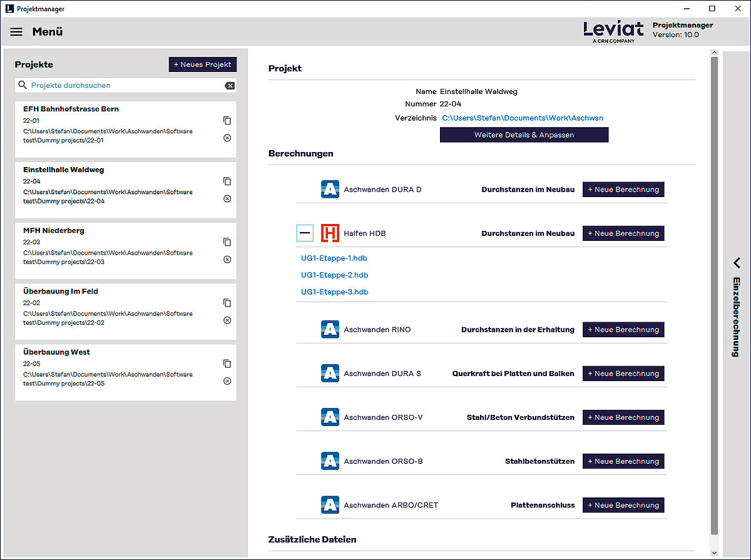This screenshot has width=751, height=560.
Task: Add new Aschwanden ARBO/CRET calculation
Action: point(623,505)
